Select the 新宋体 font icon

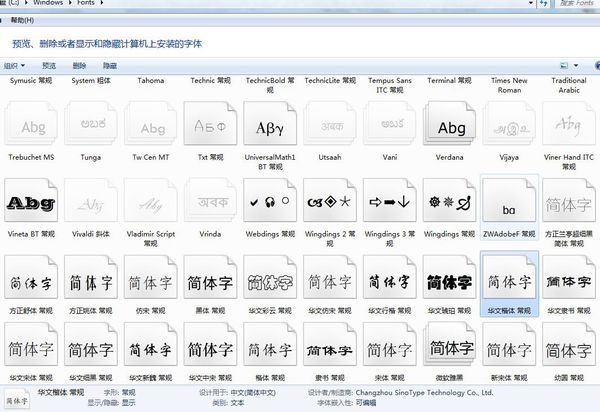509,344
